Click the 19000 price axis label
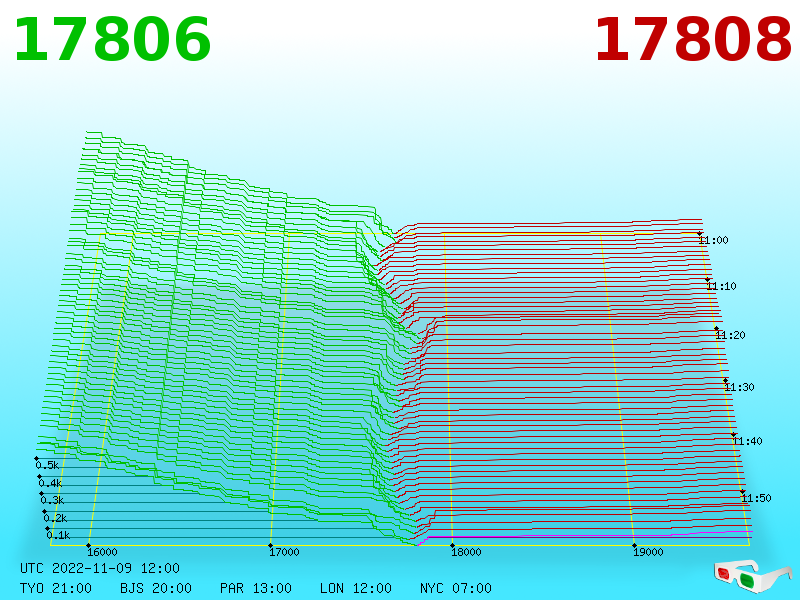The image size is (800, 600). [x=648, y=552]
